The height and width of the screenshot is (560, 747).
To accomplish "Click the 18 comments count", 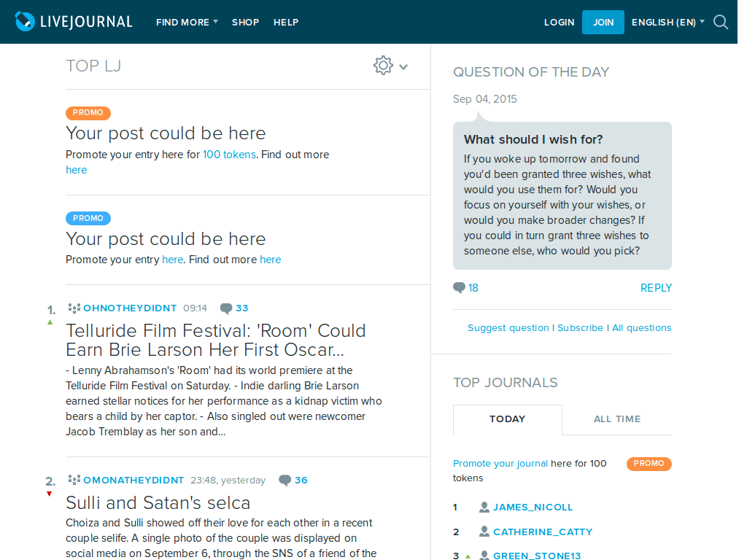I will click(473, 287).
